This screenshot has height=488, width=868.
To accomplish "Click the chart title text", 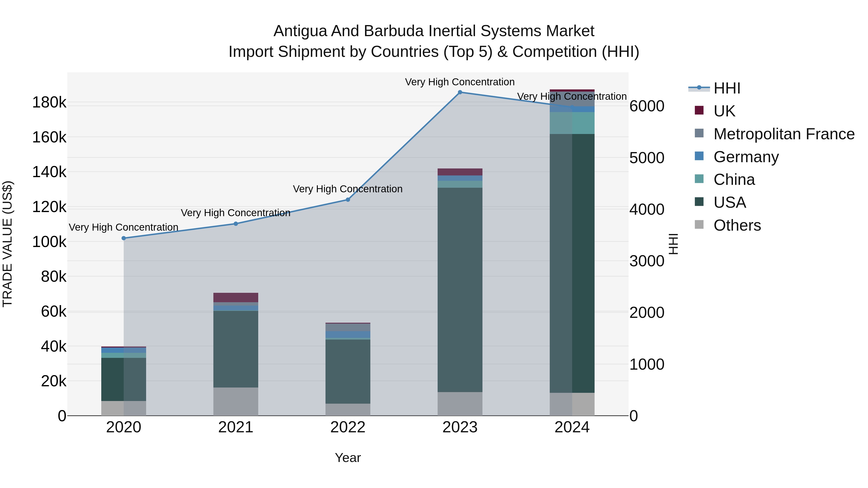I will [434, 41].
